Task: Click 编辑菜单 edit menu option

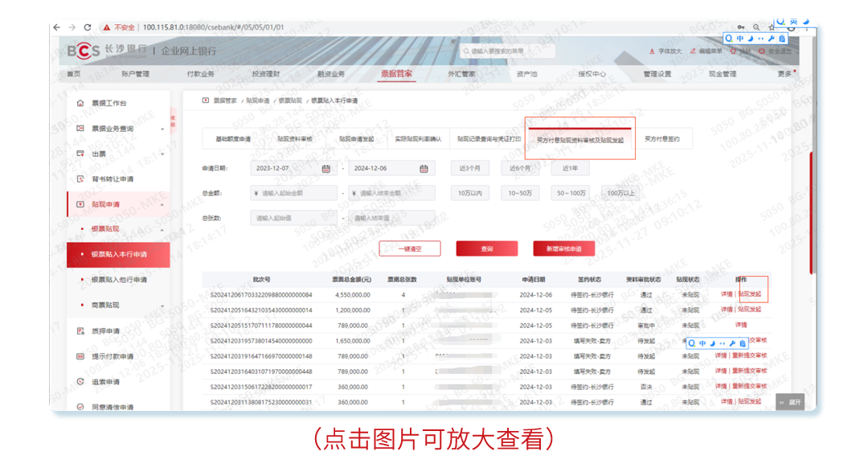Action: click(x=706, y=51)
